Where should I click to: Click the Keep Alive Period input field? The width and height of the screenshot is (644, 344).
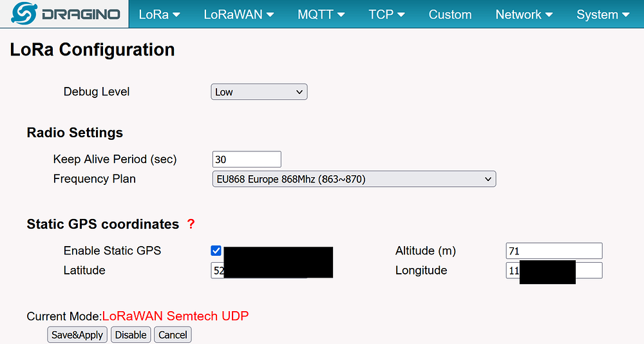pos(247,159)
